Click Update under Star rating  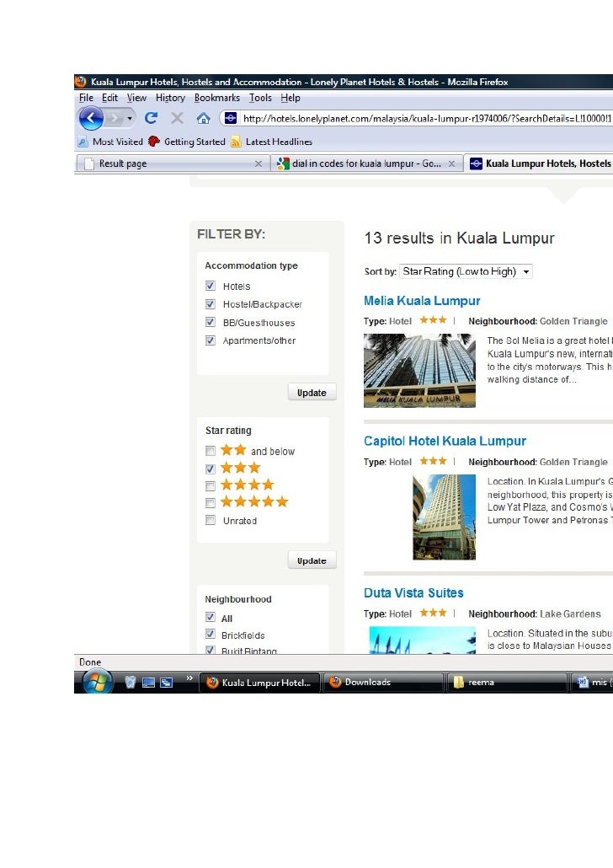[x=312, y=560]
